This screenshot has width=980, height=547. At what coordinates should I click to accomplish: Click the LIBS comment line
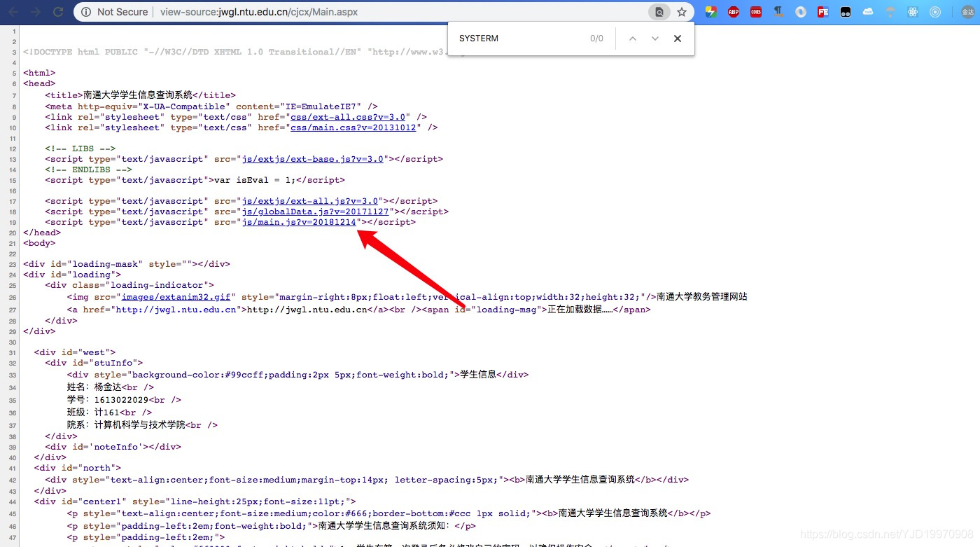click(80, 148)
